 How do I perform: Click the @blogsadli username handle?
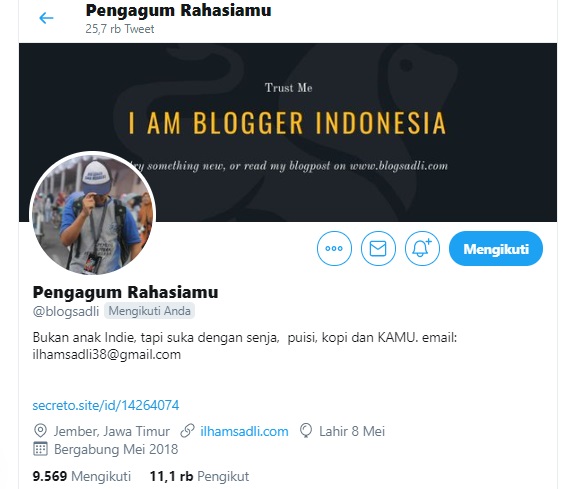[x=66, y=311]
